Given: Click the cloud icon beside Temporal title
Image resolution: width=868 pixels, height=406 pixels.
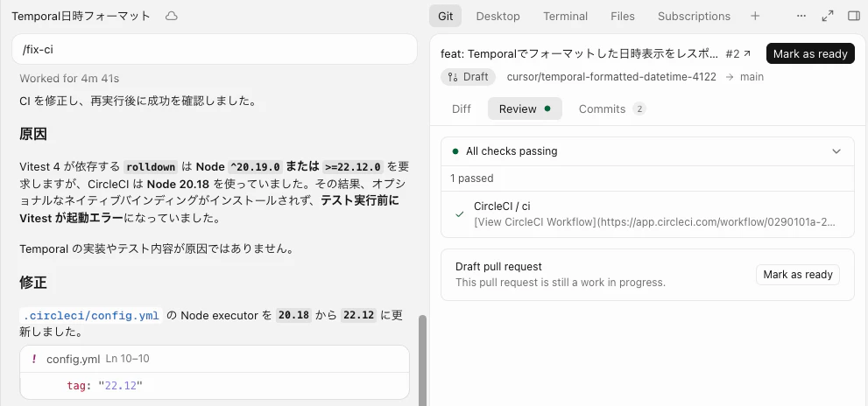Looking at the screenshot, I should pos(172,16).
